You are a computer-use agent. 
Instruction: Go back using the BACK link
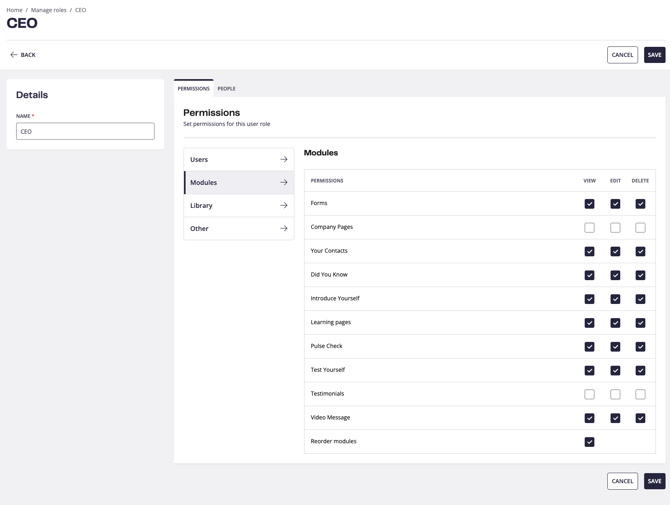tap(23, 55)
